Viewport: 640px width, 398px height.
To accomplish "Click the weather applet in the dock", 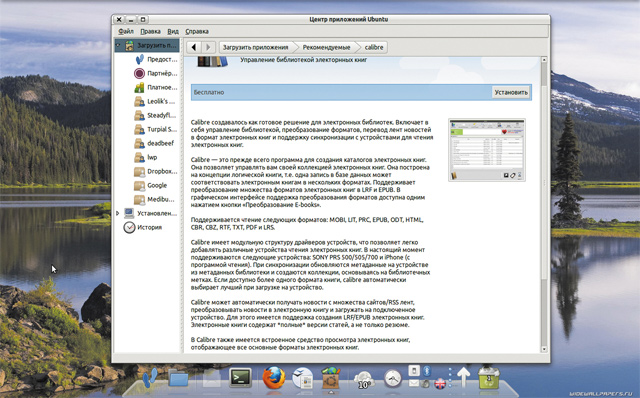I will coord(363,380).
